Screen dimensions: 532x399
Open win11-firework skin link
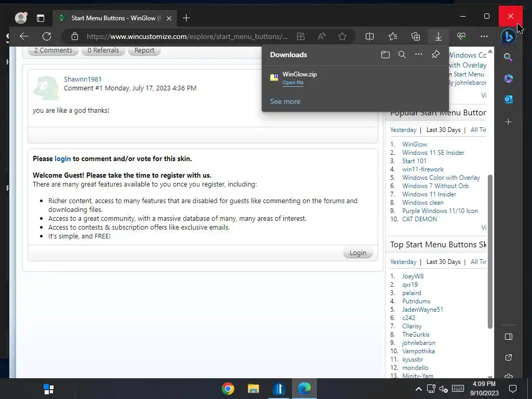pyautogui.click(x=423, y=169)
